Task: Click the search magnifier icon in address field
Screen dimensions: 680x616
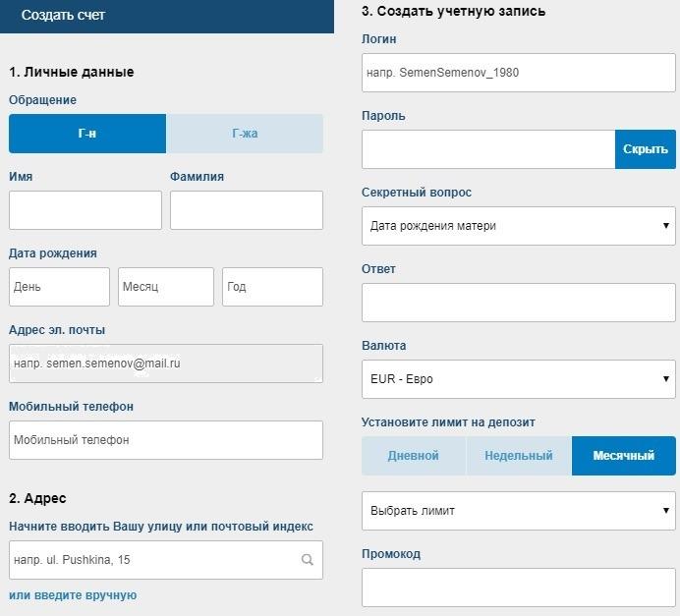Action: (x=308, y=560)
